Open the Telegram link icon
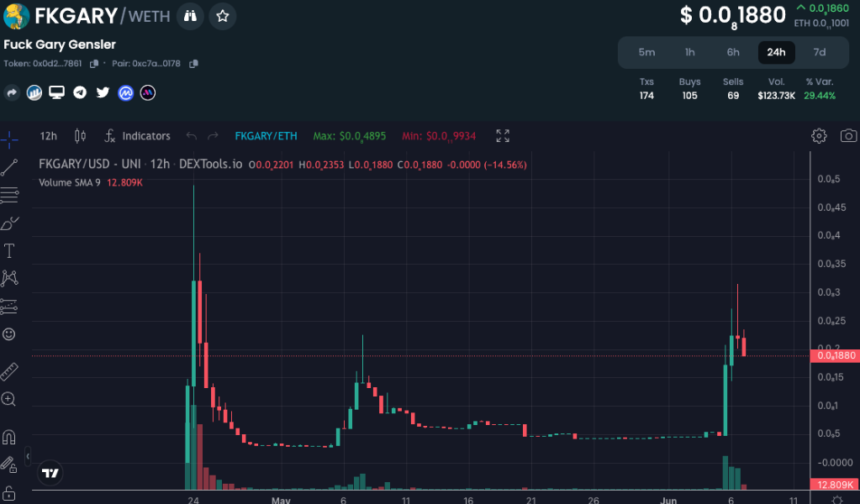This screenshot has width=860, height=504. click(x=80, y=92)
